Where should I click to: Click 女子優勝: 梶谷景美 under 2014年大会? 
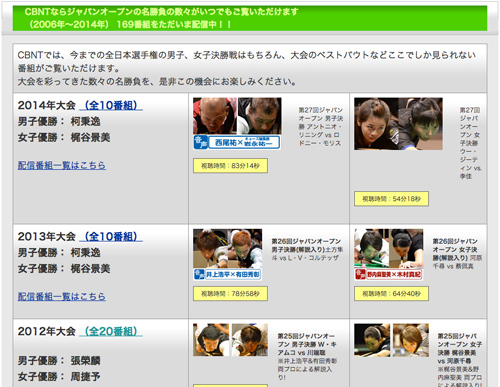point(64,137)
